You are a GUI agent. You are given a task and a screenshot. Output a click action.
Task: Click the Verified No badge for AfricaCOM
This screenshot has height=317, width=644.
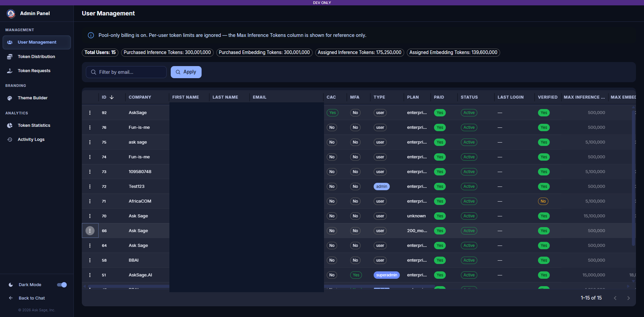pos(543,201)
